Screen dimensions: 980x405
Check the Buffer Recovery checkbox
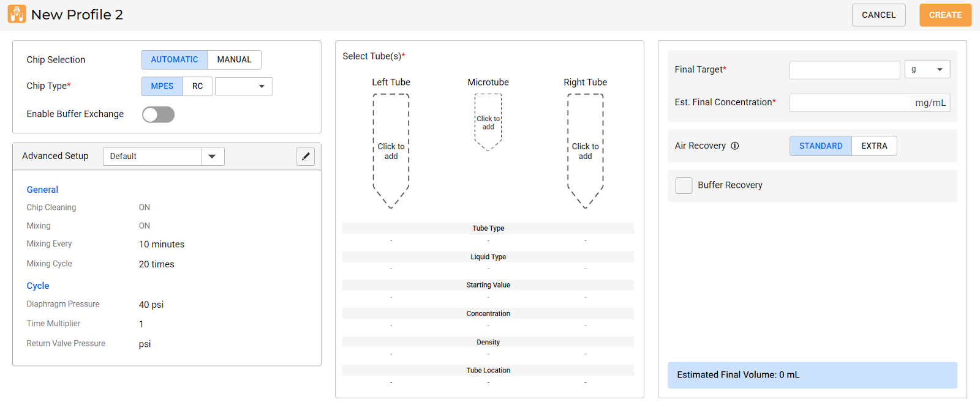[684, 185]
